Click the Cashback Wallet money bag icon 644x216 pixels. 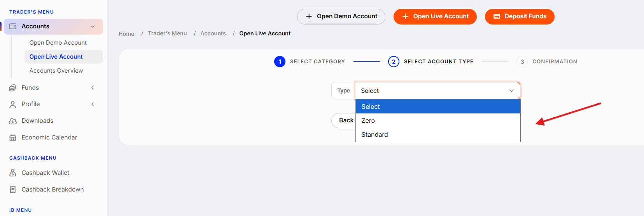13,173
